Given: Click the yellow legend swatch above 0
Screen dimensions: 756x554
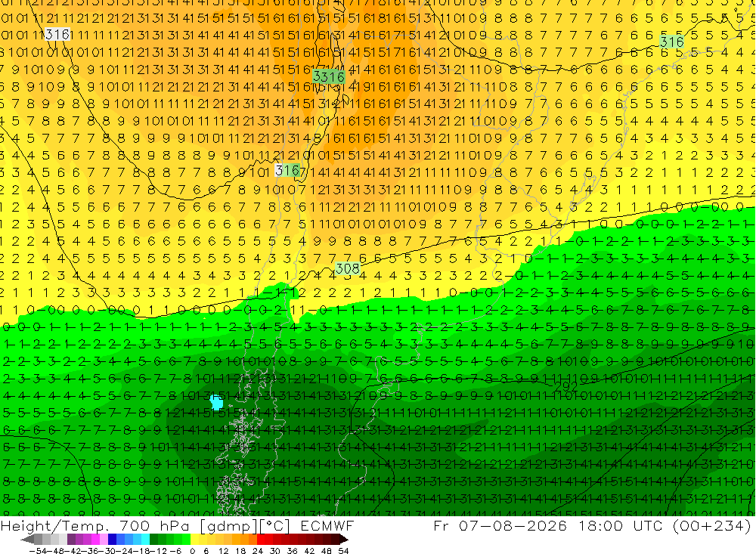Looking at the screenshot, I should point(194,540).
